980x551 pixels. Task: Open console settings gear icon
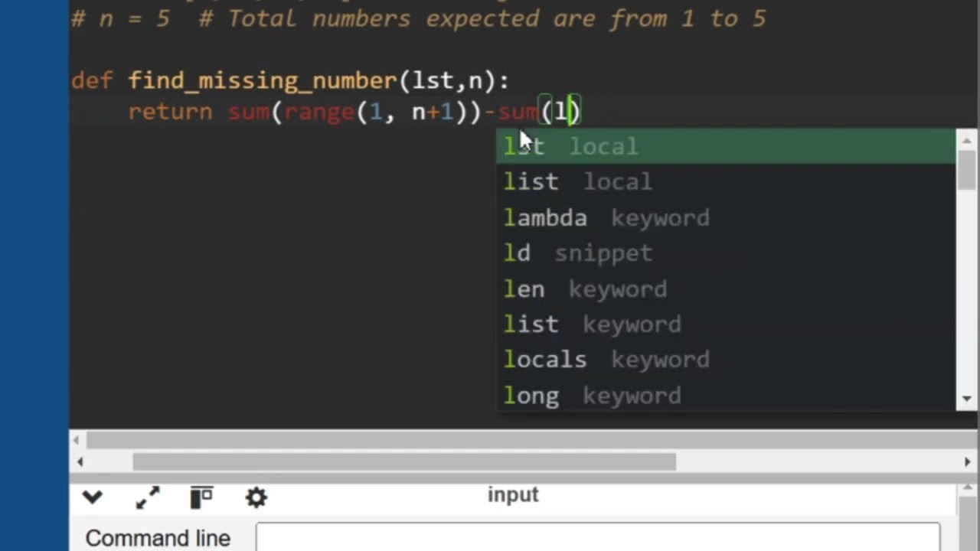[256, 497]
